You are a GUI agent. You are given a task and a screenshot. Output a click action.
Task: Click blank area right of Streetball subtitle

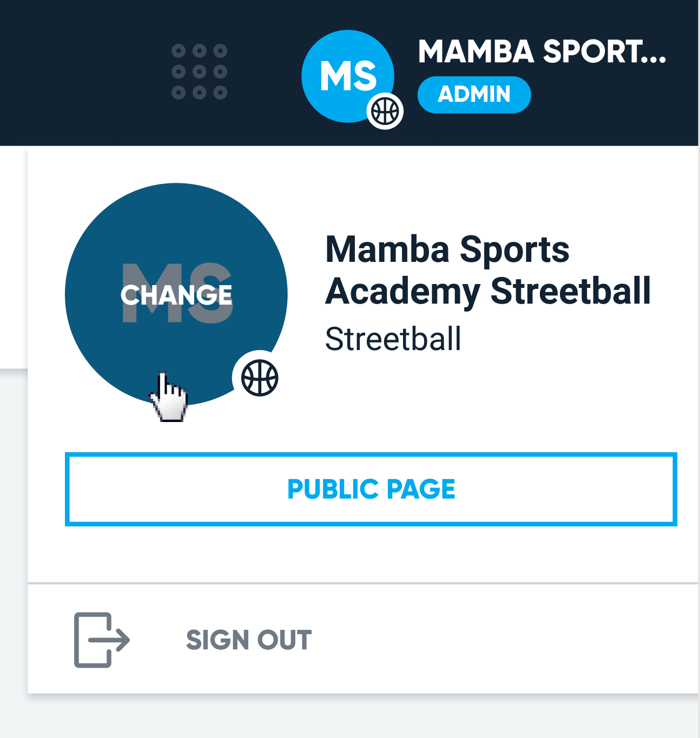pyautogui.click(x=568, y=340)
